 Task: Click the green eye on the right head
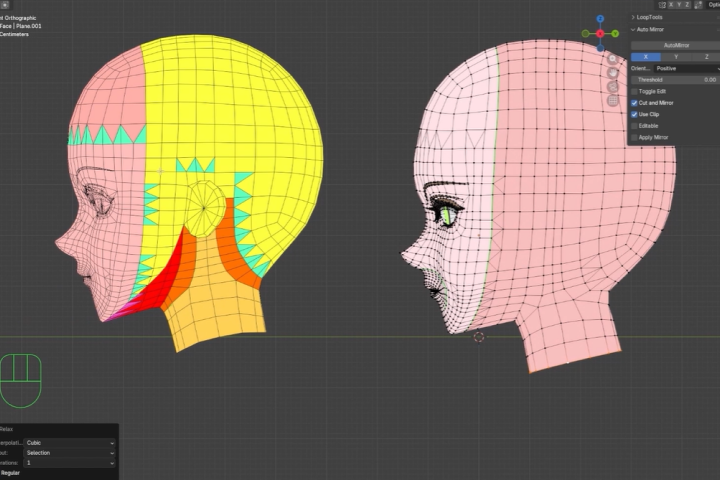[448, 216]
